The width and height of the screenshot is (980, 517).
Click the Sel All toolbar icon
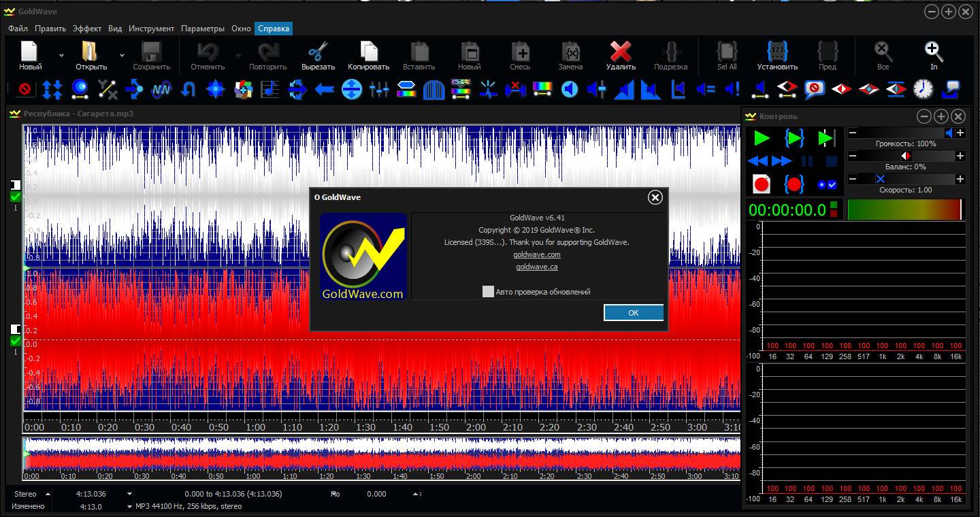point(727,52)
